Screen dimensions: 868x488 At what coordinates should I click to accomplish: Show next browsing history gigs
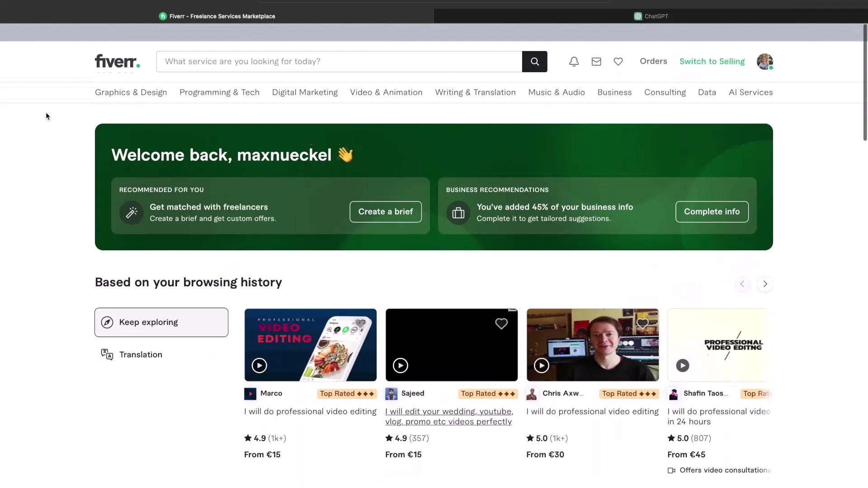coord(765,284)
